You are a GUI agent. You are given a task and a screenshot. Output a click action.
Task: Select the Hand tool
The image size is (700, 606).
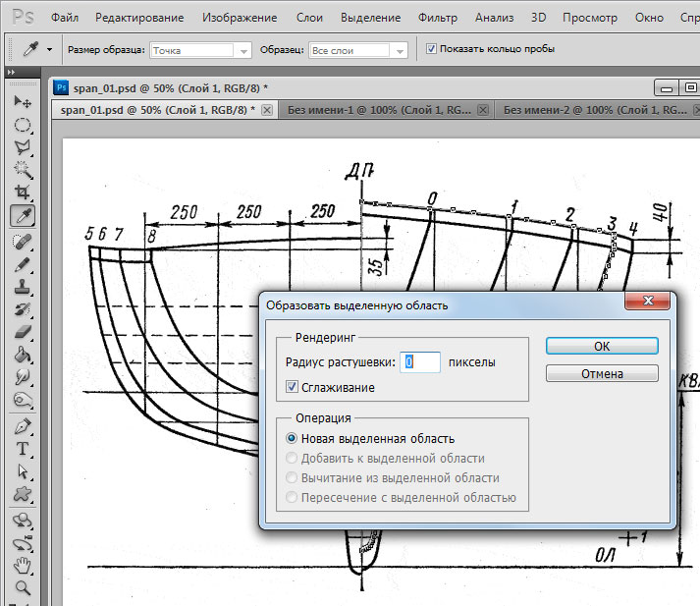[x=22, y=566]
